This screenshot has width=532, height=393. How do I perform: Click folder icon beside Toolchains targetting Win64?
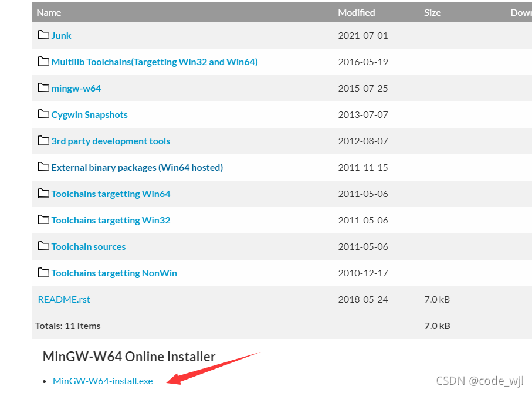click(x=43, y=193)
